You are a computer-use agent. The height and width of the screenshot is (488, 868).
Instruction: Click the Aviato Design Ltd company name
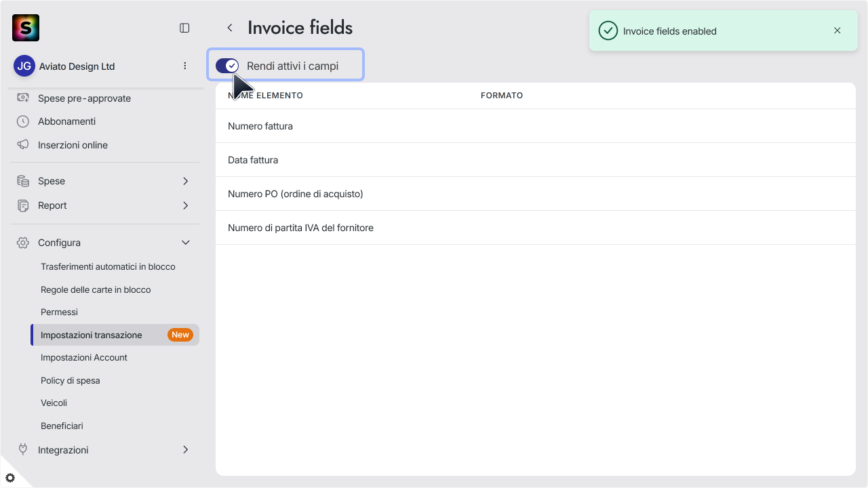point(77,66)
